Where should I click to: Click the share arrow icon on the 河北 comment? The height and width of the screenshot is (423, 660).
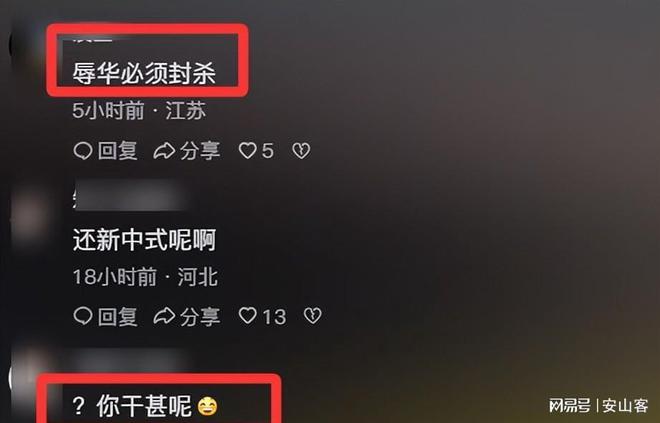click(164, 316)
